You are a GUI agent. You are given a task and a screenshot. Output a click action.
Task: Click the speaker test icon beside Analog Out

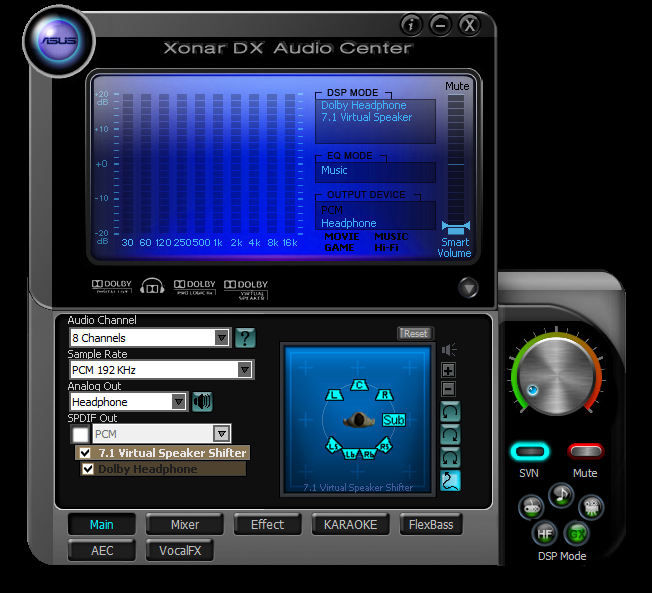tap(202, 402)
